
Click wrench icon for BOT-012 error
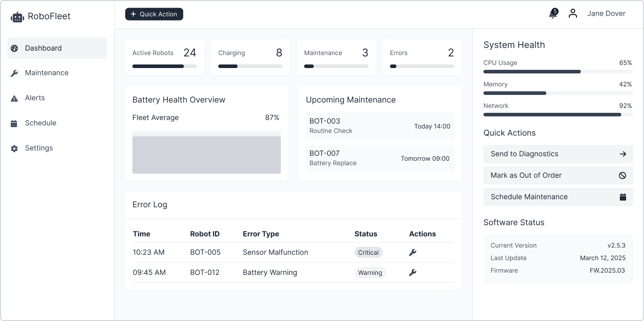pos(413,273)
